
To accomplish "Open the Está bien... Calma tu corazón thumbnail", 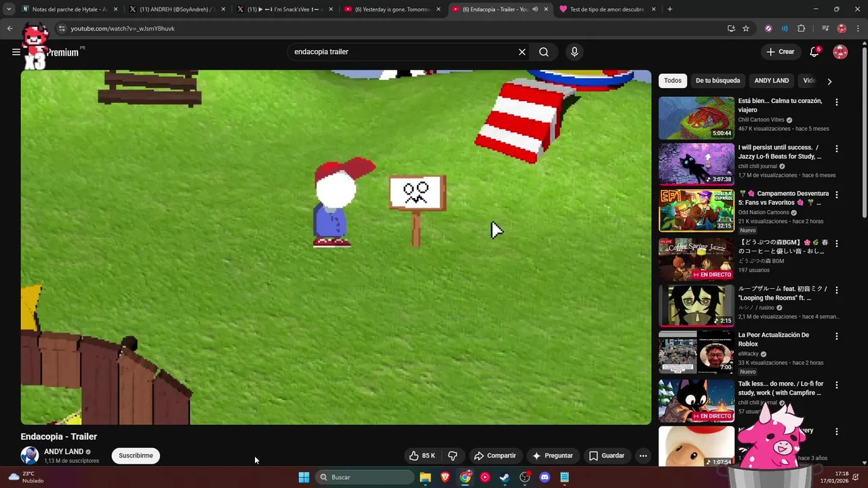I will click(696, 118).
